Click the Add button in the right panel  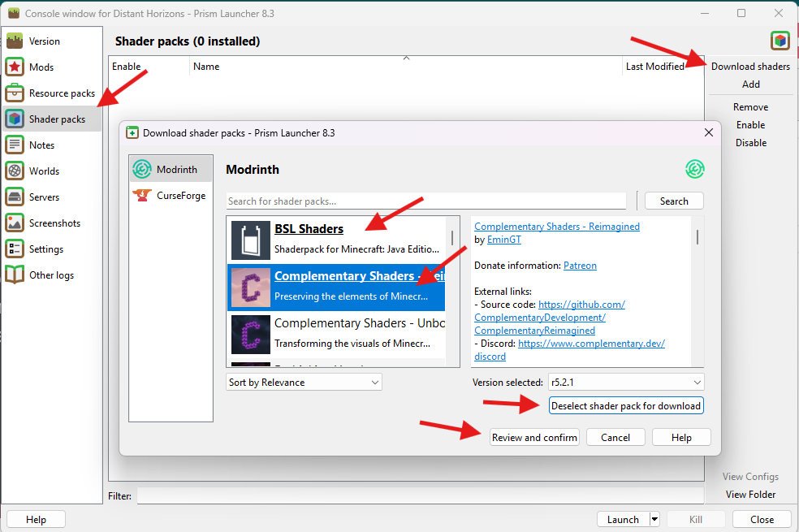tap(750, 84)
